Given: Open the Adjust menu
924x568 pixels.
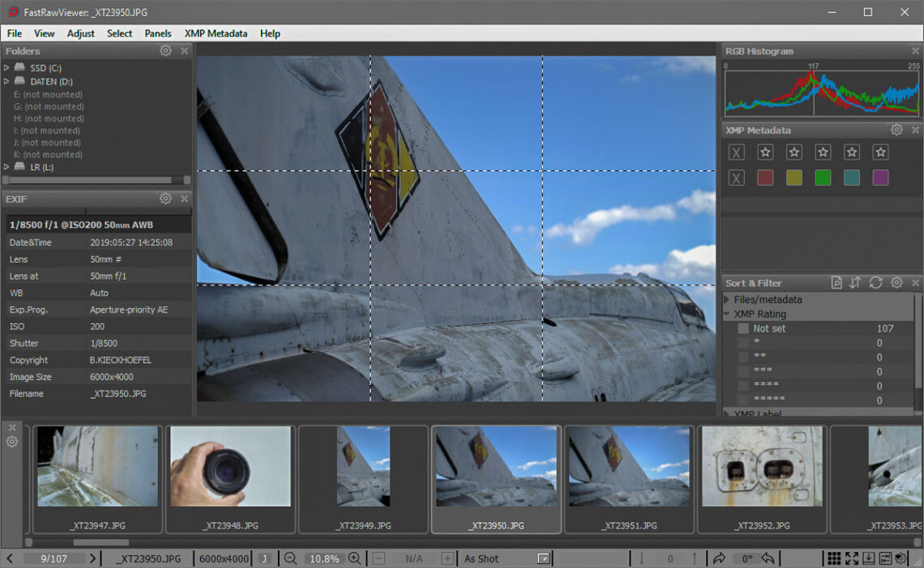Looking at the screenshot, I should pos(81,33).
